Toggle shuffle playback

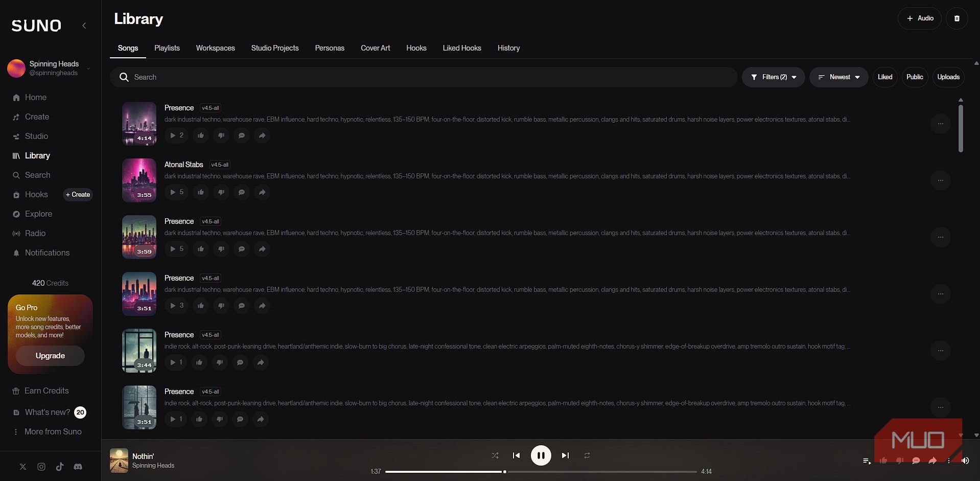coord(495,455)
